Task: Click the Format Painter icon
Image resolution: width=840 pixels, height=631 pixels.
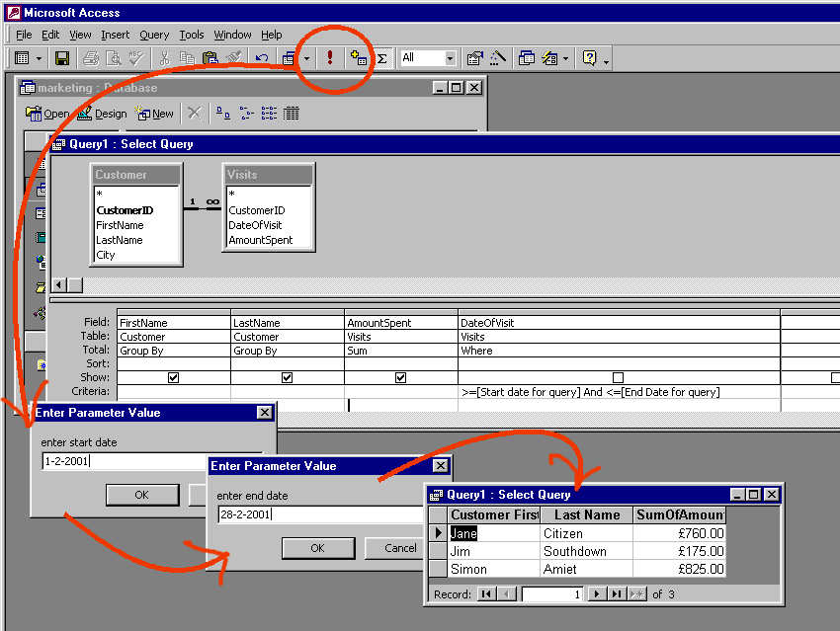Action: point(234,58)
